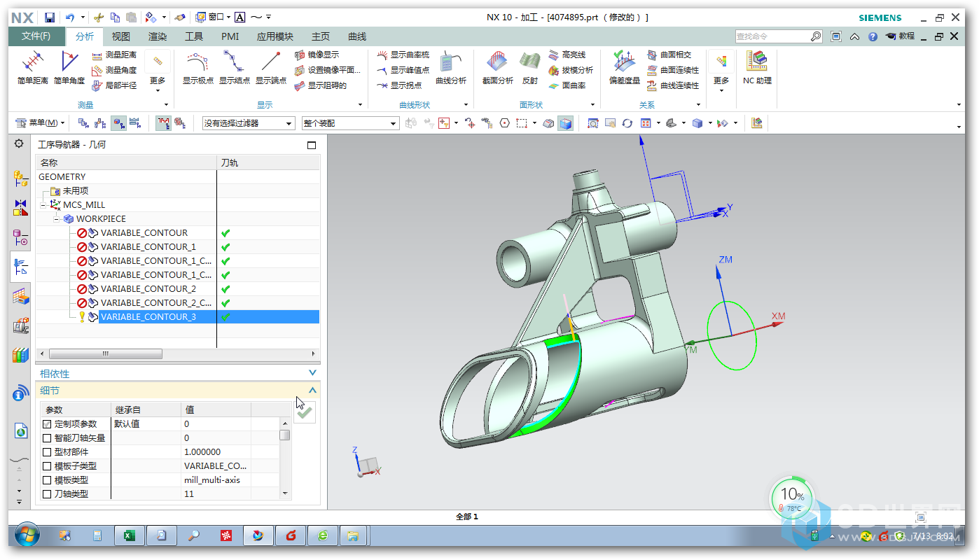Switch to the 渲染 ribbon tab
The height and width of the screenshot is (560, 979).
[x=158, y=36]
